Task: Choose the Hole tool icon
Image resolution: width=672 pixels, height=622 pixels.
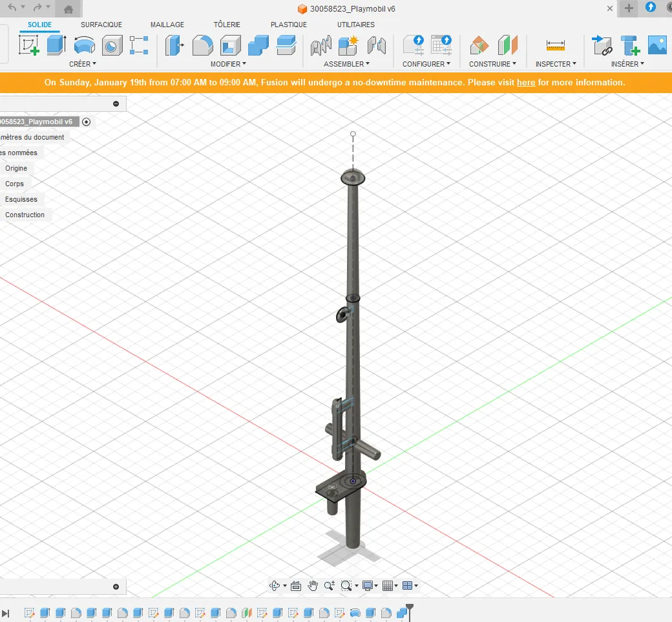Action: [x=112, y=45]
